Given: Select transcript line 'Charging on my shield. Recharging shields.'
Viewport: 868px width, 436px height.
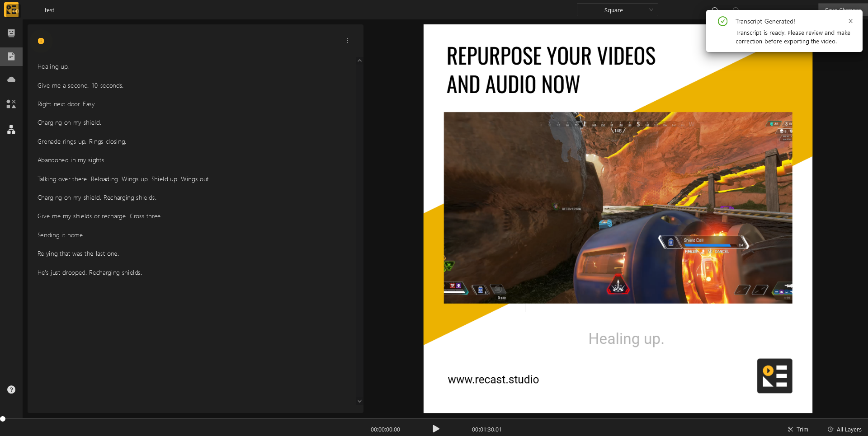Looking at the screenshot, I should [97, 198].
